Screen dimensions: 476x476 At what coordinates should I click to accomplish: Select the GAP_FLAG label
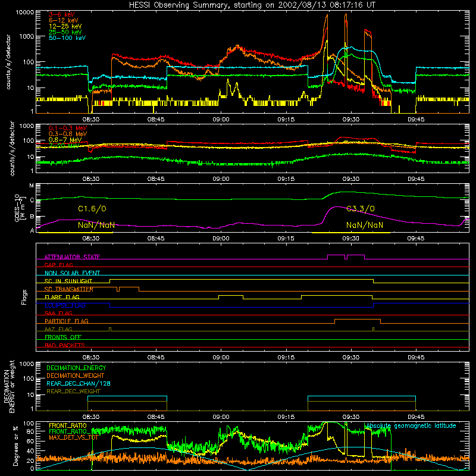58,265
